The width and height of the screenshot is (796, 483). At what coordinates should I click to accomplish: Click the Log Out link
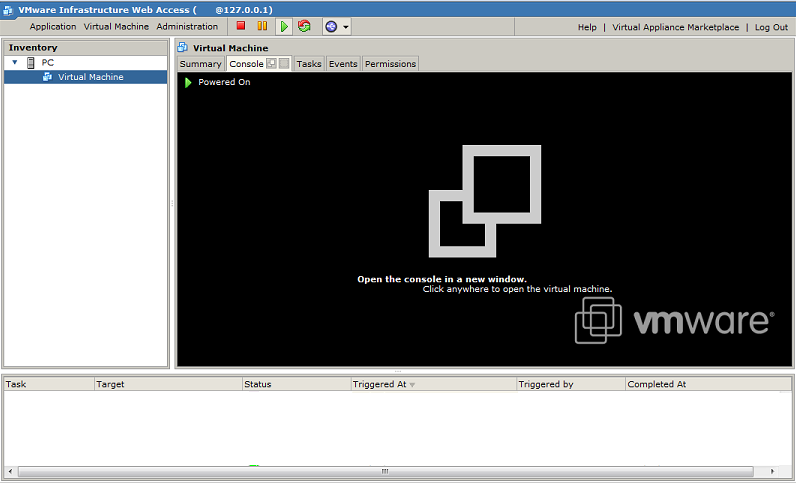point(771,27)
